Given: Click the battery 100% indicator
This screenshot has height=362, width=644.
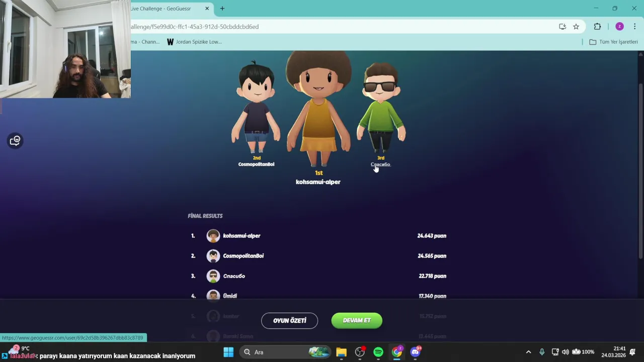Looking at the screenshot, I should [583, 352].
